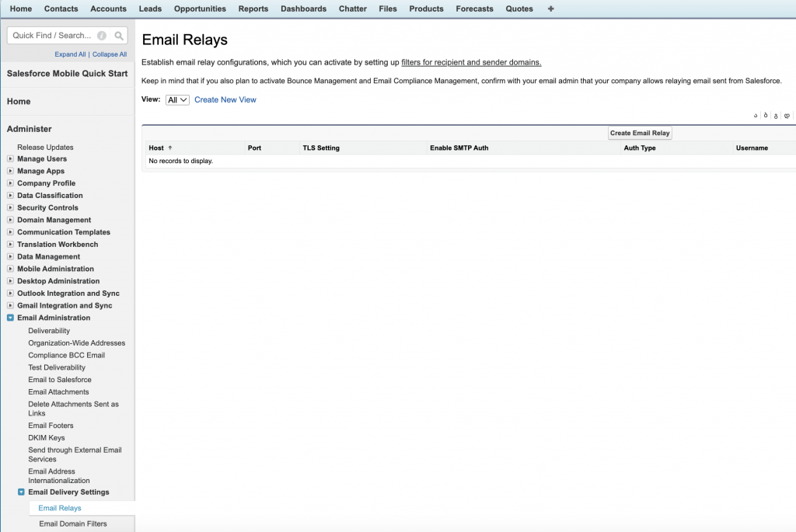Open Delete Attachments Sent as Links
796x532 pixels.
(74, 409)
